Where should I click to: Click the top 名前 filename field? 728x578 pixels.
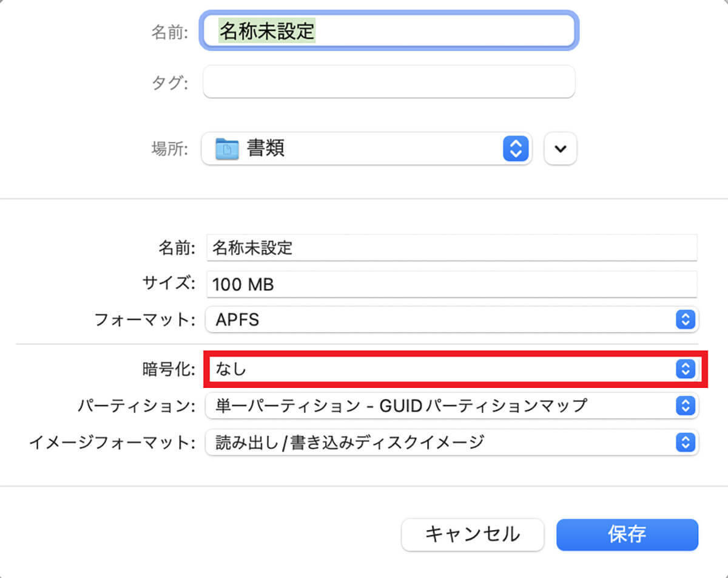(x=388, y=31)
